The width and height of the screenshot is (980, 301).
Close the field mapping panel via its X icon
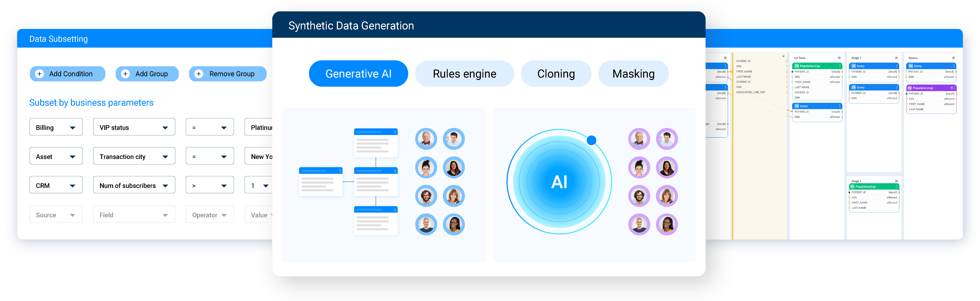click(x=784, y=56)
